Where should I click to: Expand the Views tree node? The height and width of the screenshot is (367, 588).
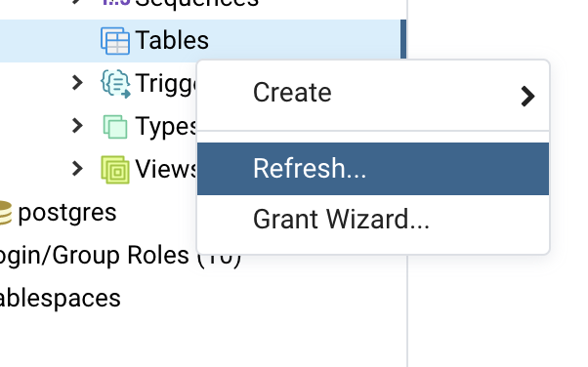click(77, 169)
